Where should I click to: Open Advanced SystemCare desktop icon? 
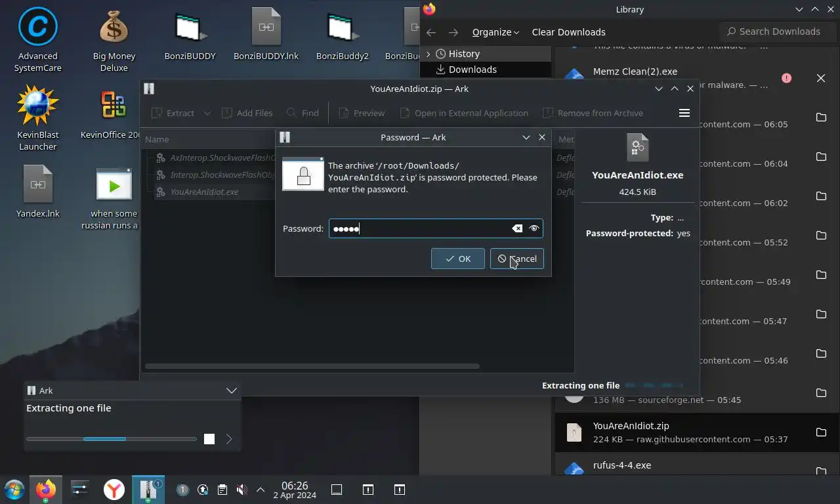tap(37, 41)
